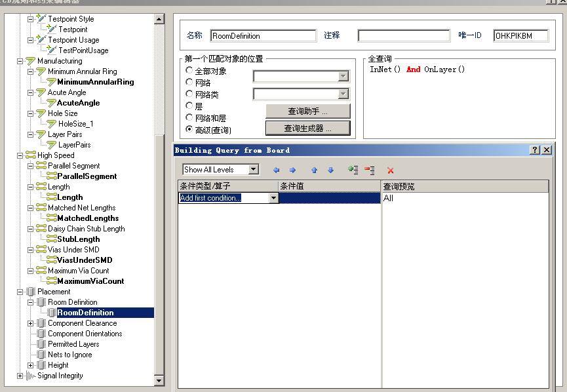The width and height of the screenshot is (567, 392).
Task: Select the TestPointUsage rule
Action: coord(83,50)
